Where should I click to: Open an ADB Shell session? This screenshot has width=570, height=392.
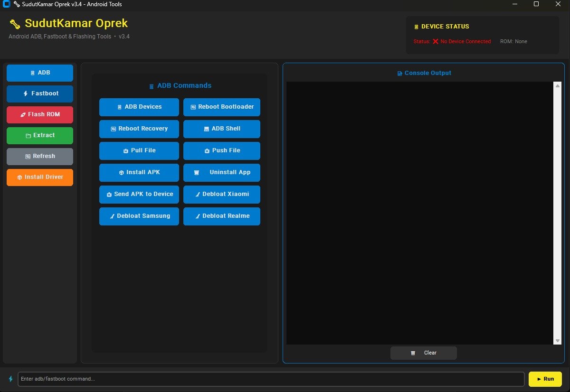[221, 129]
